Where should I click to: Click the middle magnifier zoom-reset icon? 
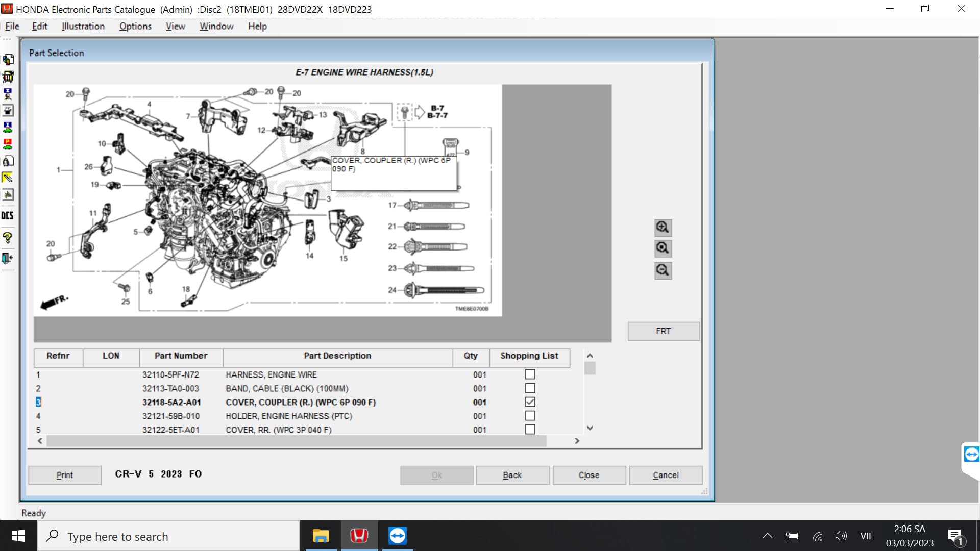(663, 248)
